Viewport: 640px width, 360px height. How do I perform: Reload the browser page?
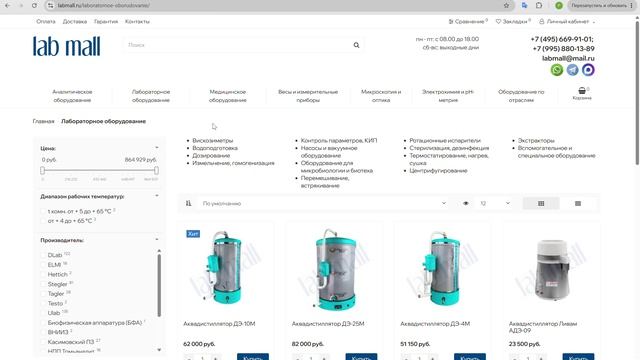pyautogui.click(x=34, y=6)
